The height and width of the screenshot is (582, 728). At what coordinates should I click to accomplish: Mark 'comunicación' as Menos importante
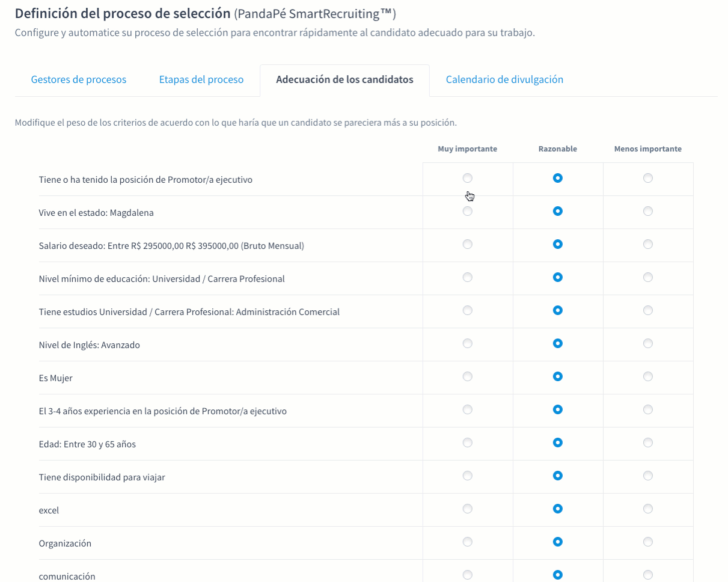(648, 574)
